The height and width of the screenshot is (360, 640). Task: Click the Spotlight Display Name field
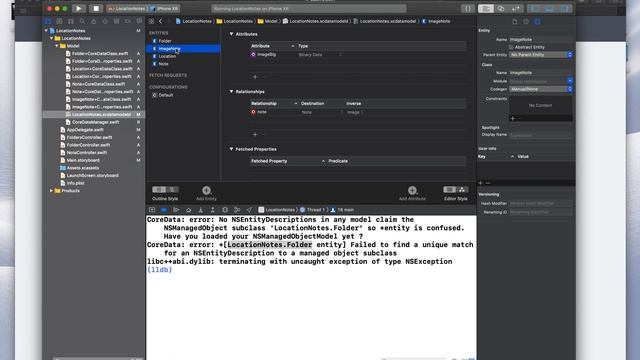pos(540,135)
